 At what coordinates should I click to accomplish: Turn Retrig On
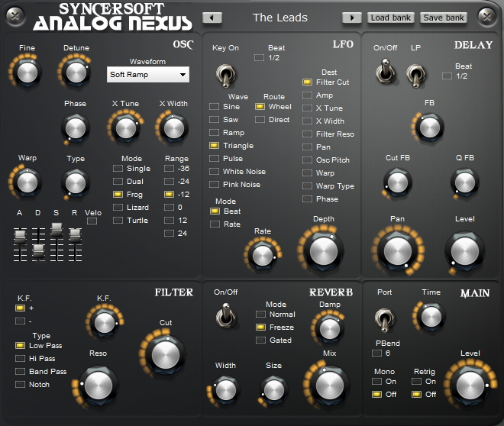(x=417, y=382)
